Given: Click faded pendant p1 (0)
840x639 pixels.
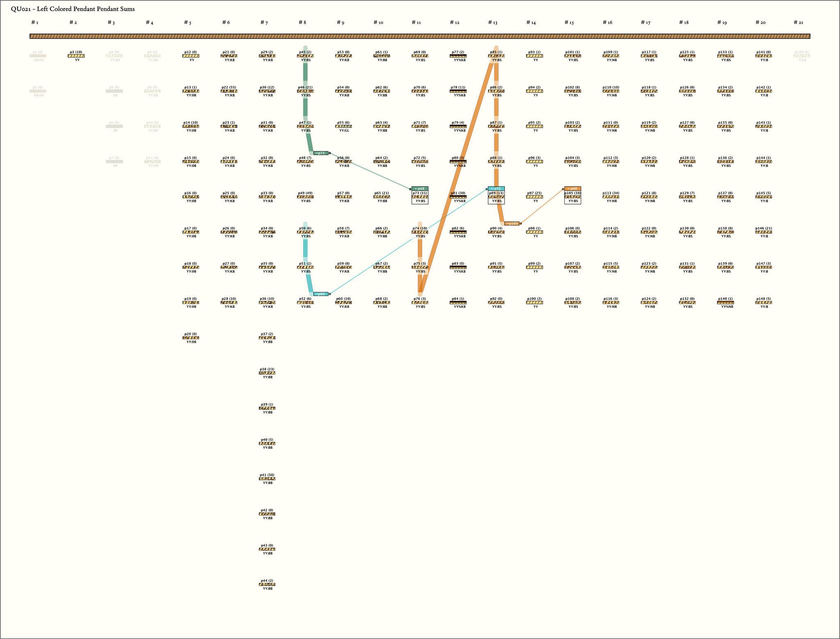Looking at the screenshot, I should click(x=38, y=56).
